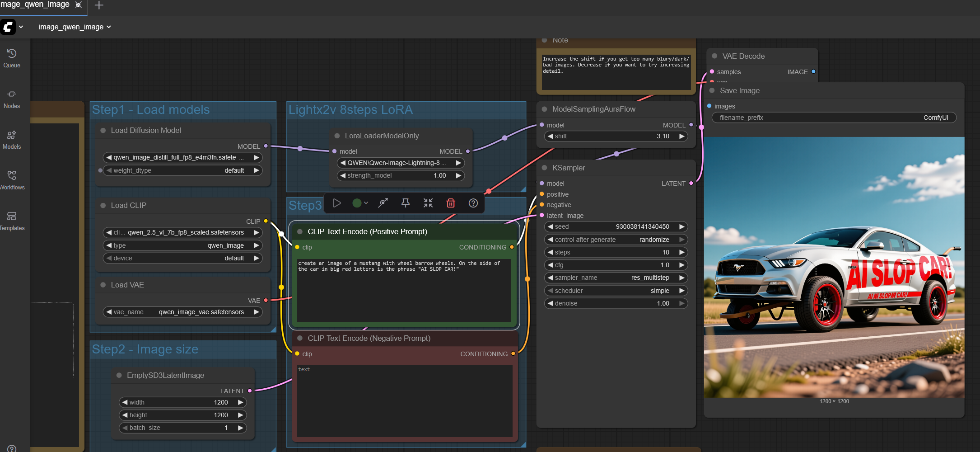This screenshot has height=452, width=980.
Task: Select the image_qwen_image tab
Action: [35, 5]
